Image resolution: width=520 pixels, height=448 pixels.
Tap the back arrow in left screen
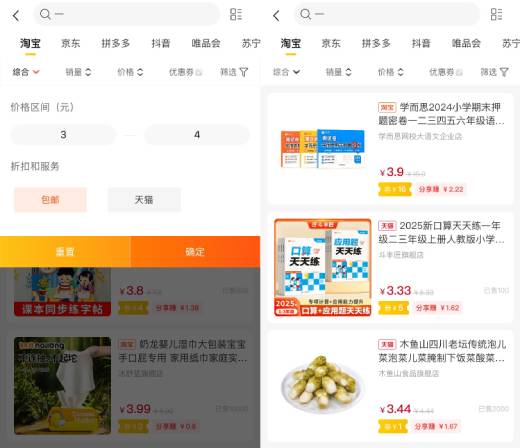[x=16, y=15]
